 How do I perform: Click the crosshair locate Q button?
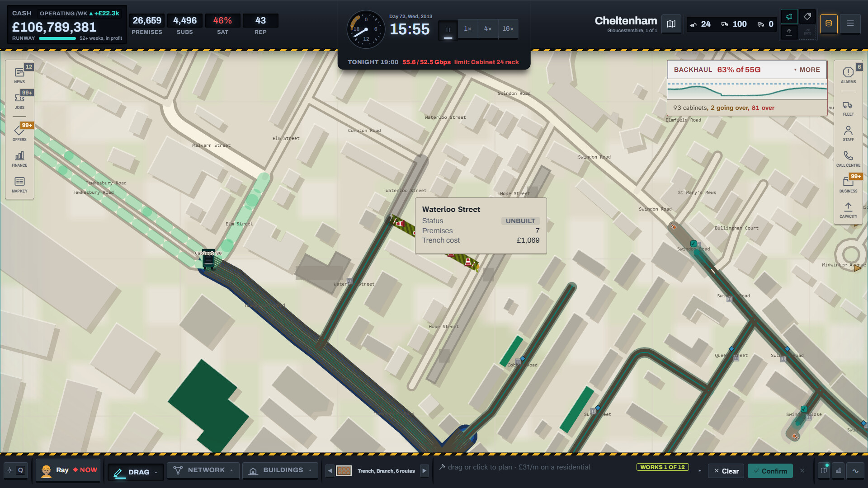click(x=15, y=470)
